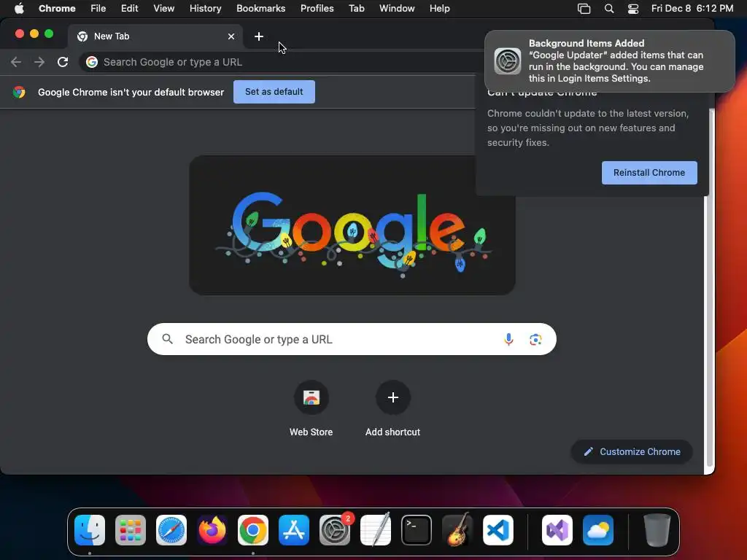
Task: Open Control Center in the menu bar
Action: coord(633,9)
